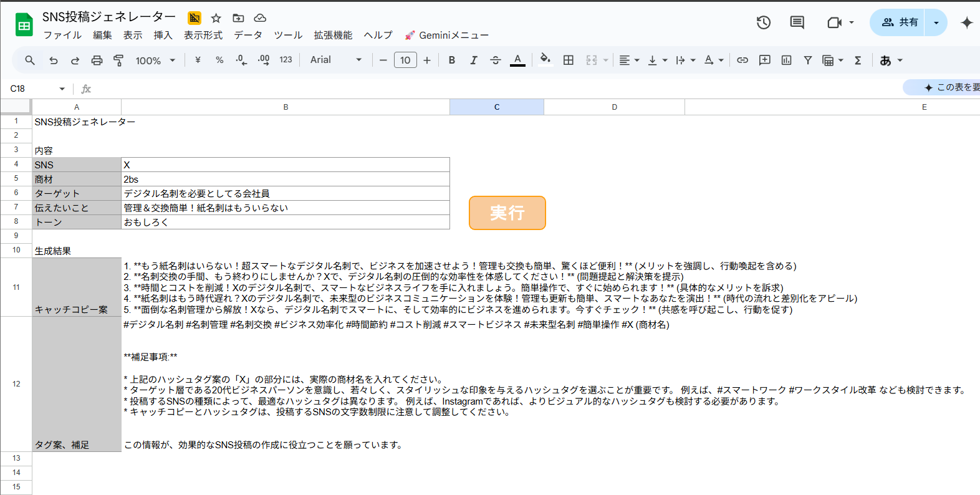
Task: Click the Google Sheets home icon
Action: 24,25
